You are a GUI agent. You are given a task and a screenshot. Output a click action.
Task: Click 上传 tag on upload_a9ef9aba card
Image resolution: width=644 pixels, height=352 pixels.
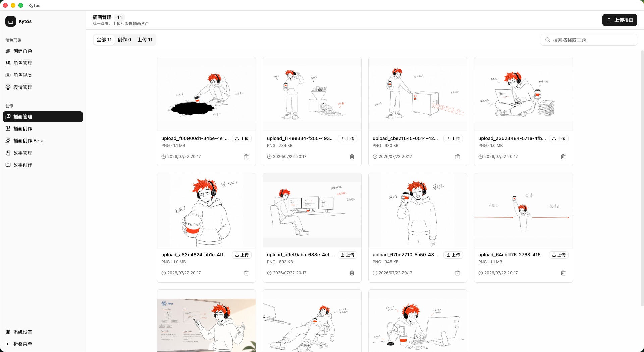pos(347,255)
